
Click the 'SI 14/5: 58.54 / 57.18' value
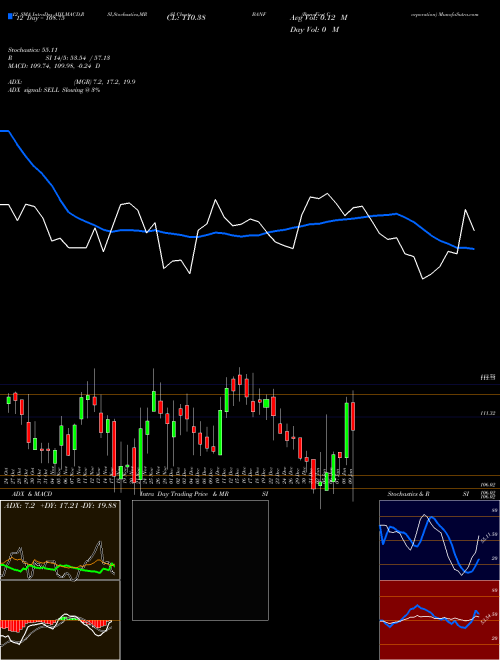coord(78,58)
